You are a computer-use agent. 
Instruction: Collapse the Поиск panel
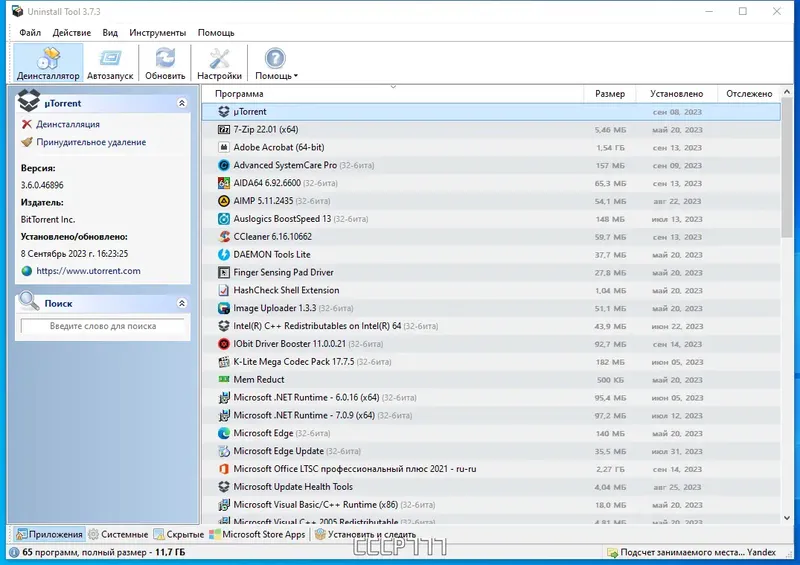[x=182, y=303]
